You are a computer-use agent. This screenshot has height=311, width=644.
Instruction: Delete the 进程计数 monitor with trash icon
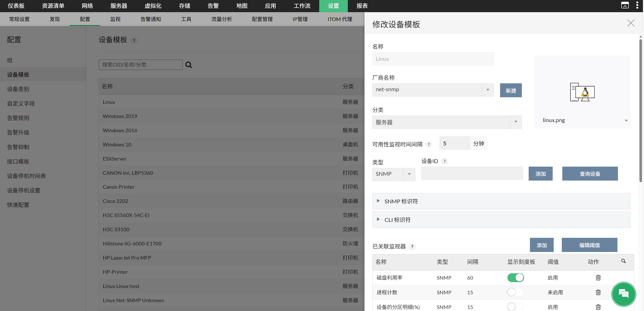[598, 292]
